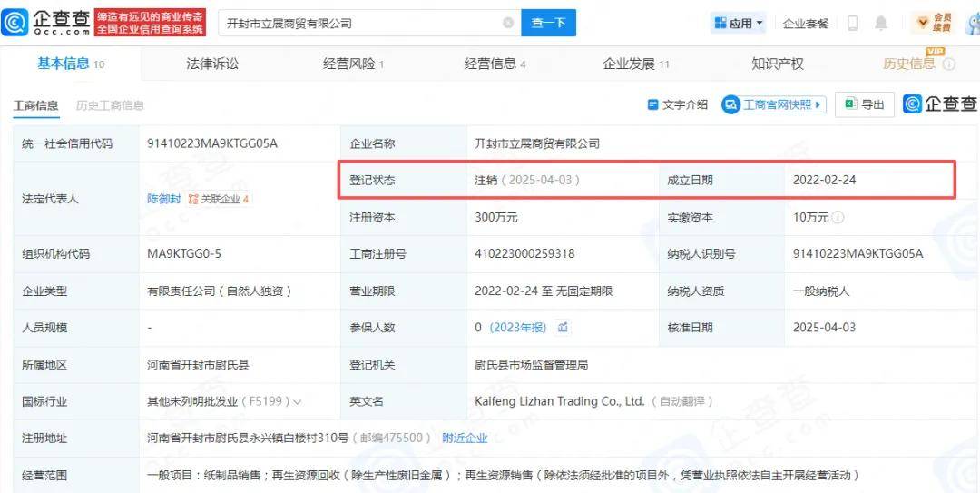This screenshot has width=980, height=493.
Task: Expand the 国标行业 F5199 industry chevron
Action: (x=298, y=401)
